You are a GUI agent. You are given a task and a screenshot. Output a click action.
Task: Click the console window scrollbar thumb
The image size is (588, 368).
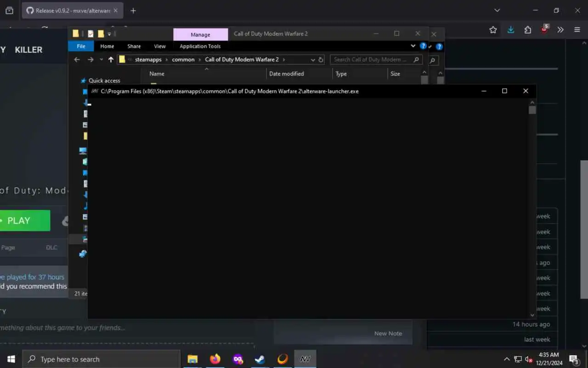pyautogui.click(x=532, y=110)
